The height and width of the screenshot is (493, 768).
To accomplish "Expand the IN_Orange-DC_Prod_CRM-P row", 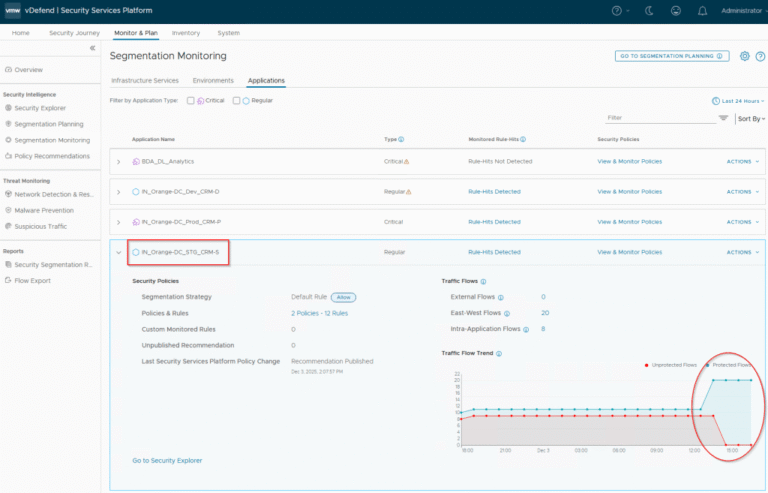I will tap(119, 222).
